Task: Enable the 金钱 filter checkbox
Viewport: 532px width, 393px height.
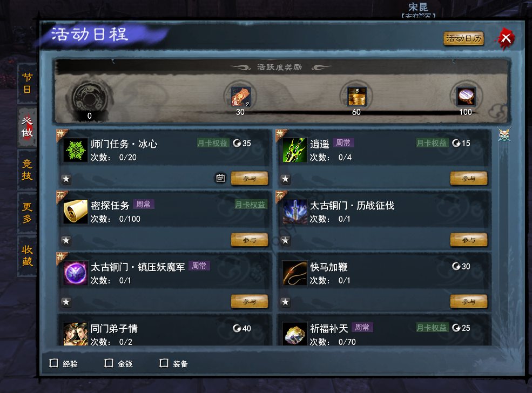Action: (109, 363)
